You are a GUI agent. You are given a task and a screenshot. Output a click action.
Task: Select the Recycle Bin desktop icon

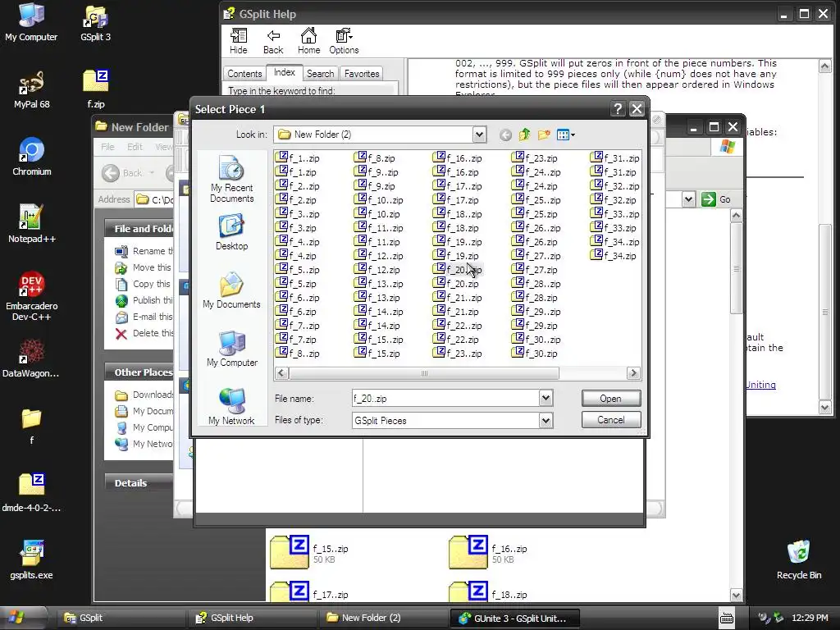pyautogui.click(x=799, y=559)
